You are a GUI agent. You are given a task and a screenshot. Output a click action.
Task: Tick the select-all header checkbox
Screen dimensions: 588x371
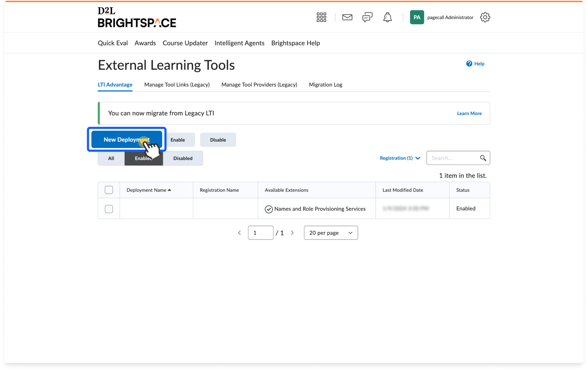[x=109, y=190]
